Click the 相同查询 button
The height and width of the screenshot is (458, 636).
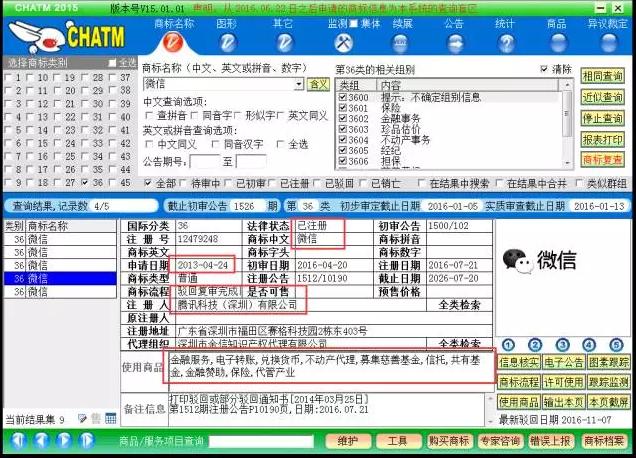pos(602,76)
